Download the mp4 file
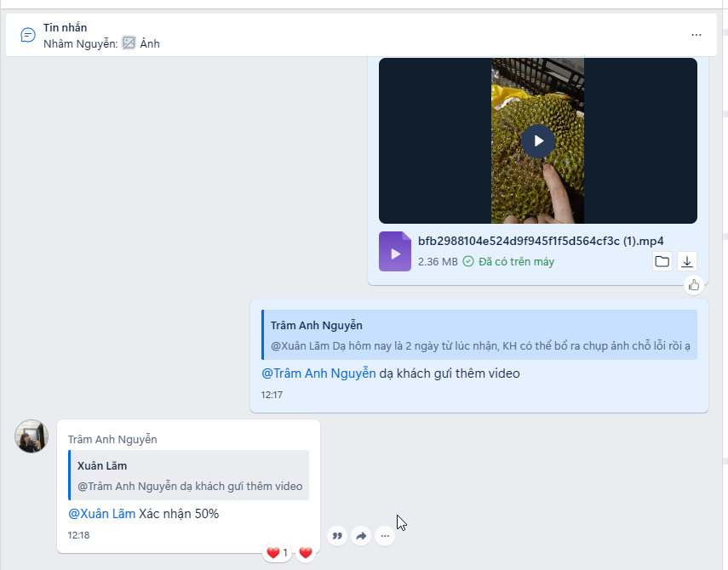Viewport: 728px width, 570px height. point(687,261)
